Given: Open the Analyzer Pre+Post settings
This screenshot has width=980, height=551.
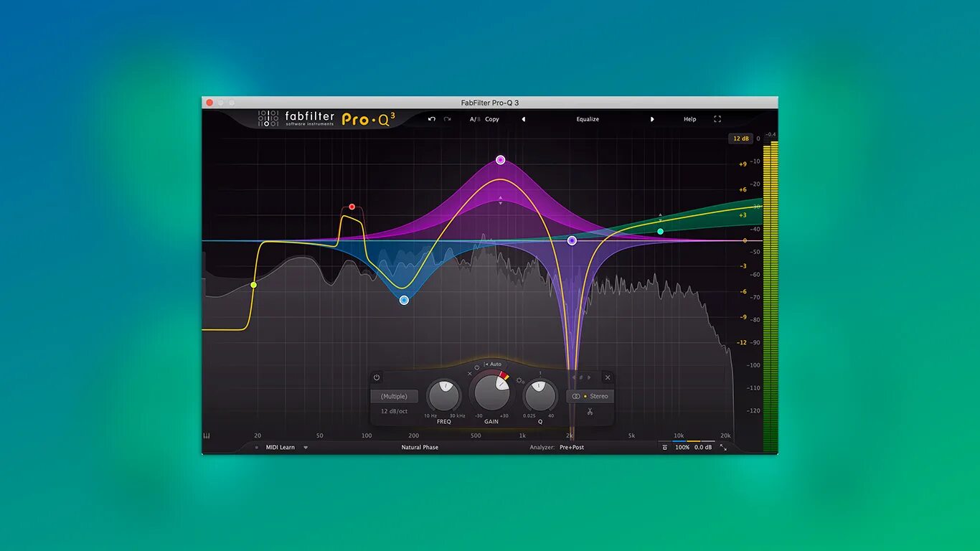Looking at the screenshot, I should pos(572,448).
